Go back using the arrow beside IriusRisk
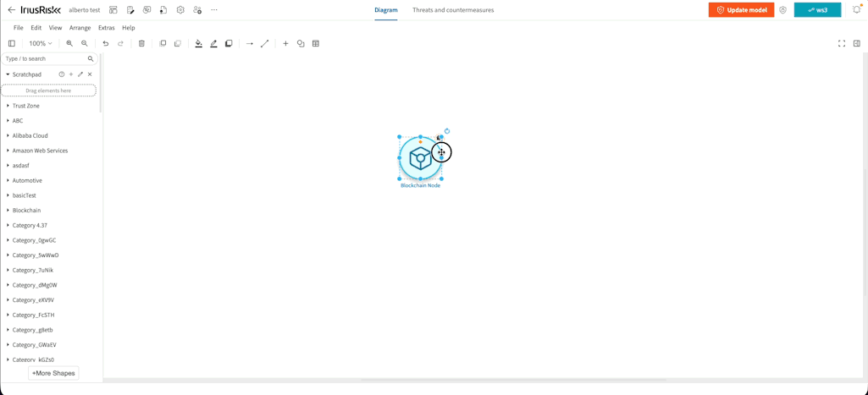The height and width of the screenshot is (395, 868). pyautogui.click(x=11, y=10)
